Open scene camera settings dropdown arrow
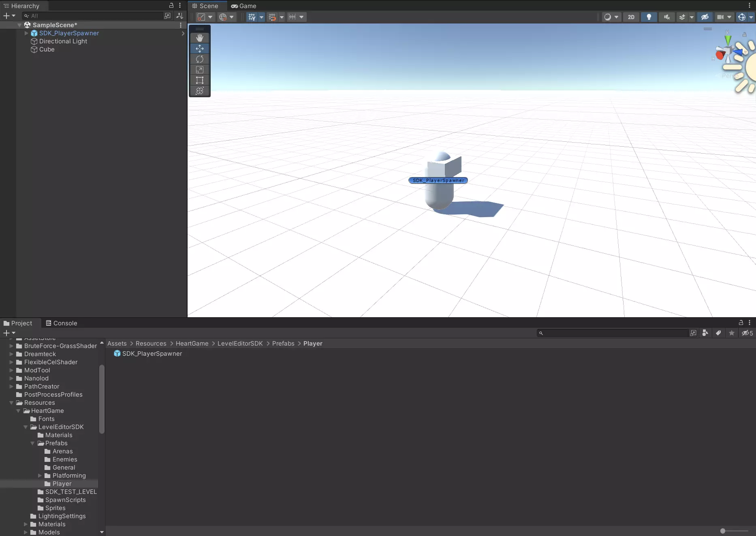 click(729, 17)
